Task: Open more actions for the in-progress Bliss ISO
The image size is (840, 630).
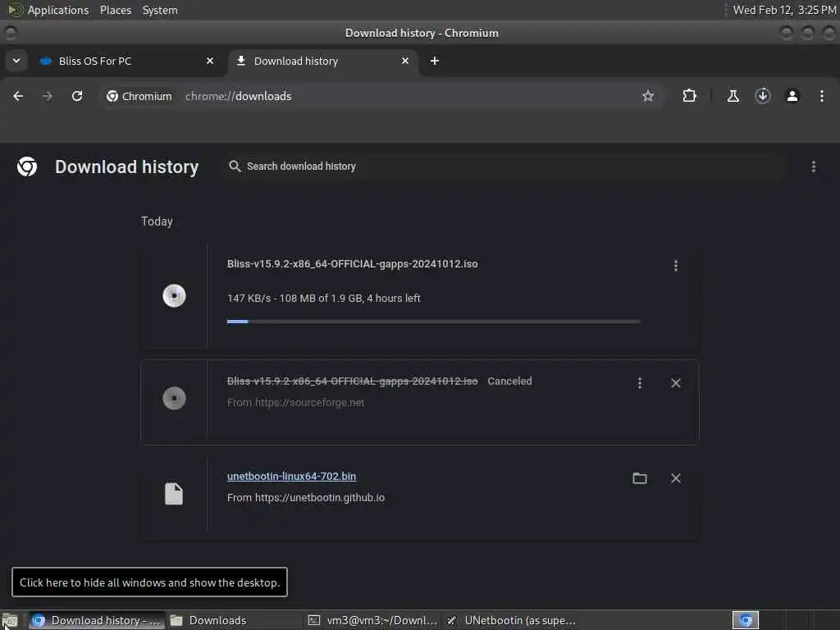Action: [x=676, y=266]
